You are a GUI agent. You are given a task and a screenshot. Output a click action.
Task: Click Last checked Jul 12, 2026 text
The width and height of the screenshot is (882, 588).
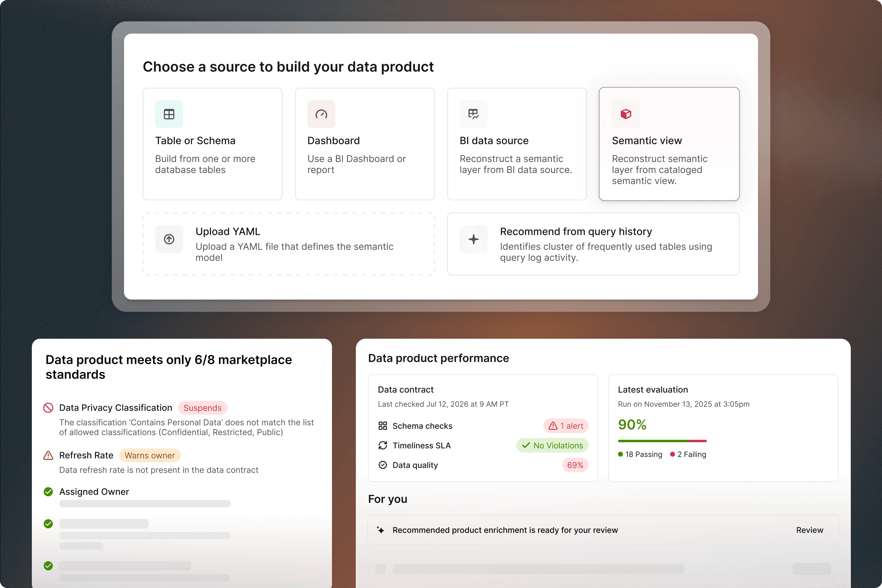pyautogui.click(x=443, y=404)
